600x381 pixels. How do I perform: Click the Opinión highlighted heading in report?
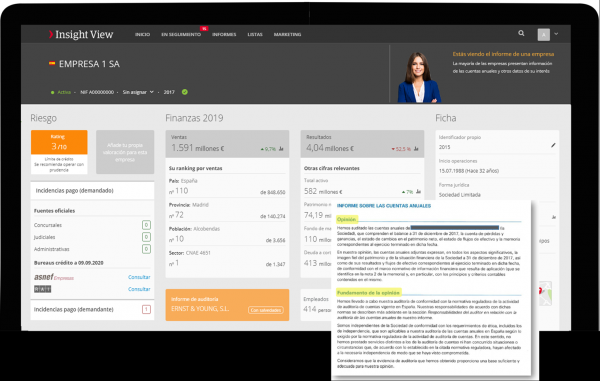pos(347,219)
